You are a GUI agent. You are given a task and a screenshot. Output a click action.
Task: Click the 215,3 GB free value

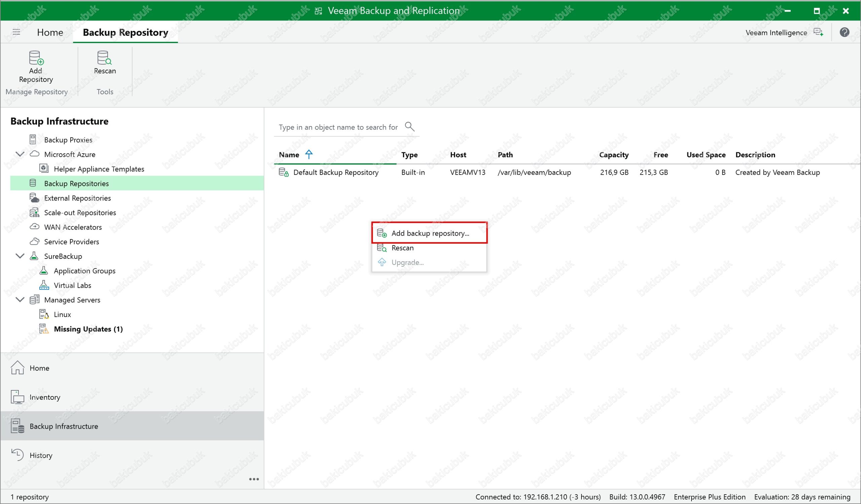pyautogui.click(x=653, y=172)
